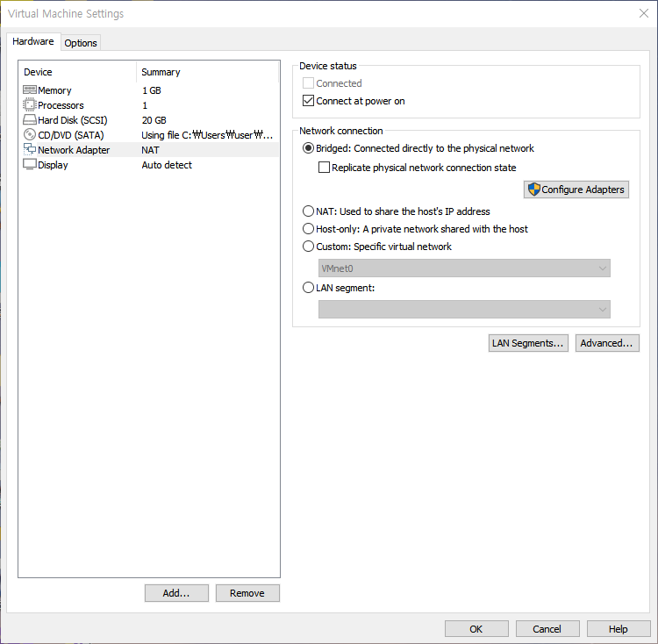Remove the selected device
The height and width of the screenshot is (644, 658).
tap(247, 593)
